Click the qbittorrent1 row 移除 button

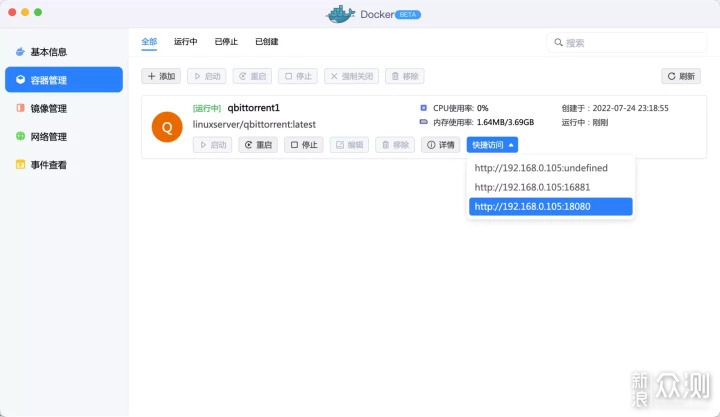point(395,145)
